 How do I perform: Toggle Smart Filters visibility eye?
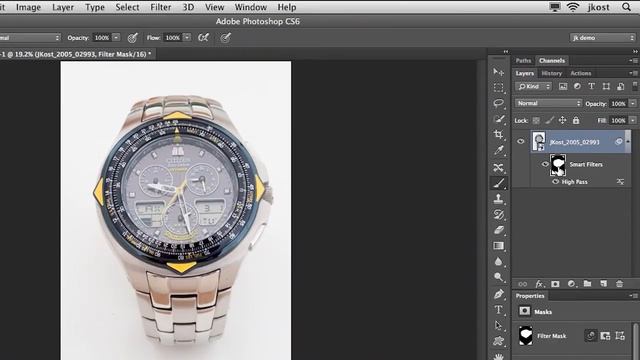click(545, 164)
